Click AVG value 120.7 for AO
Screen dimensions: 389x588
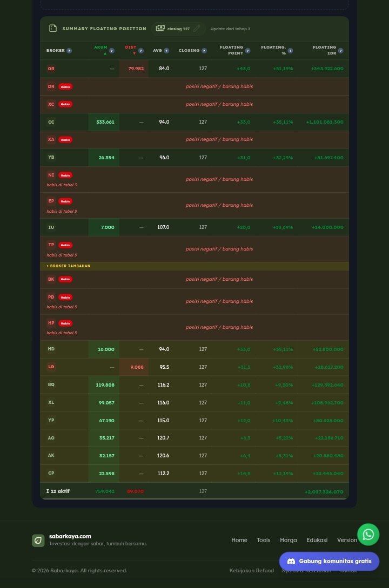click(163, 437)
